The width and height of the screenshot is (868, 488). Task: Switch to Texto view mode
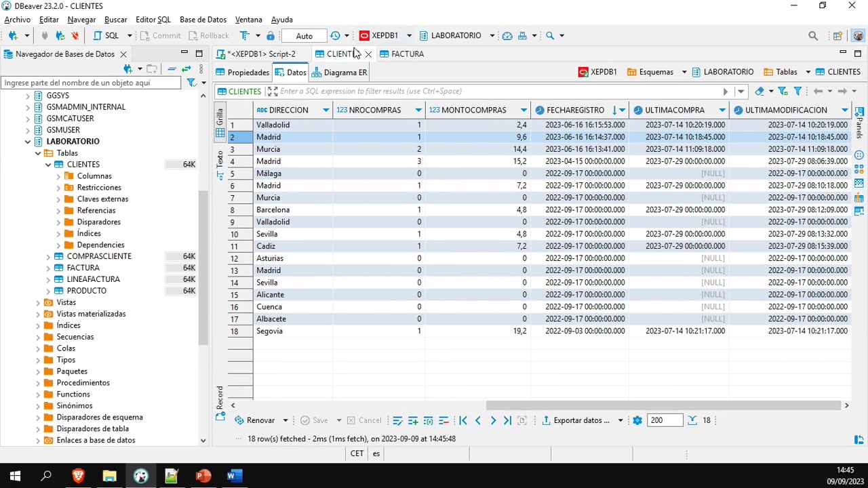[220, 165]
